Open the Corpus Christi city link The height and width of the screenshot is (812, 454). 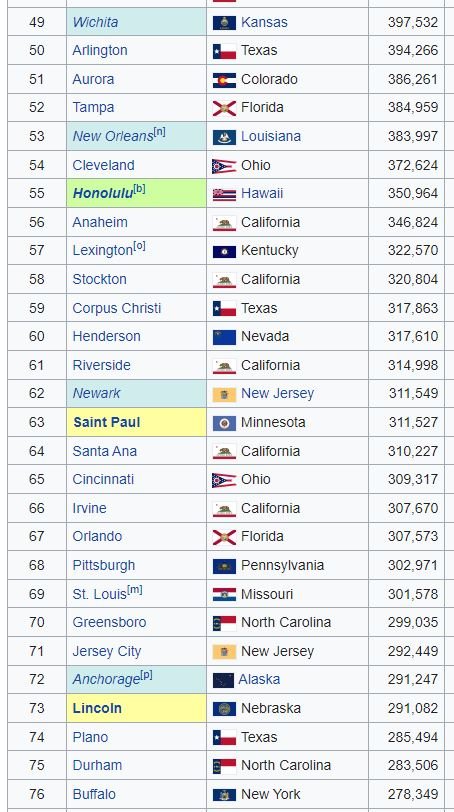[x=116, y=308]
